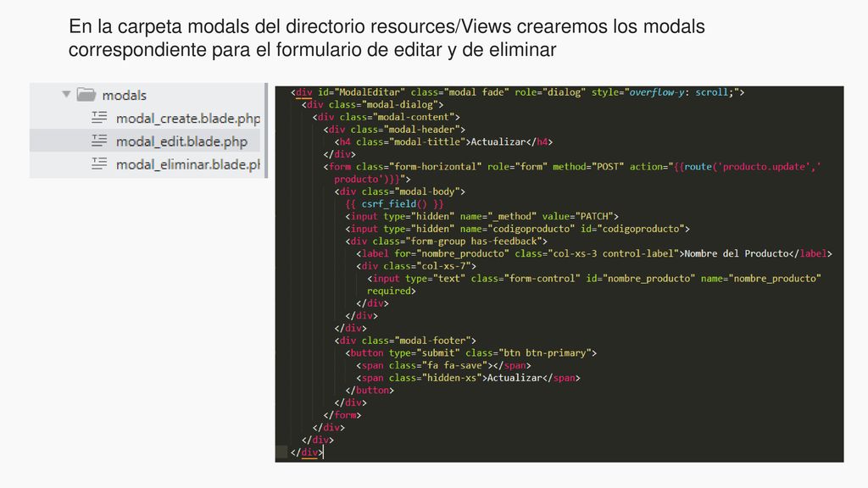
Task: Click the h4 'Actualizar' title text
Action: 498,141
